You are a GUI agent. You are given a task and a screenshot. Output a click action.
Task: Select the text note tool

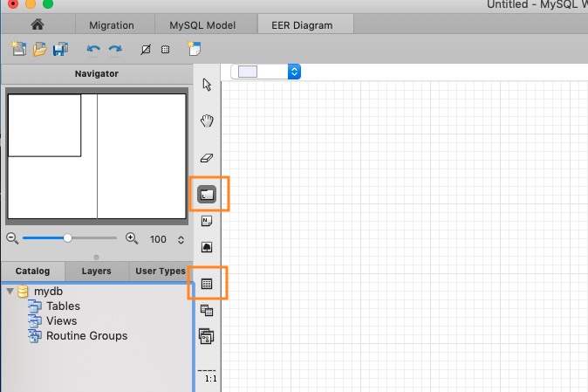point(207,221)
